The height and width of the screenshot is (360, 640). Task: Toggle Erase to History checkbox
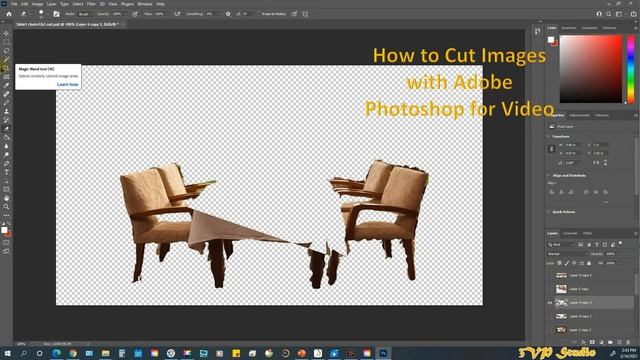click(x=259, y=14)
